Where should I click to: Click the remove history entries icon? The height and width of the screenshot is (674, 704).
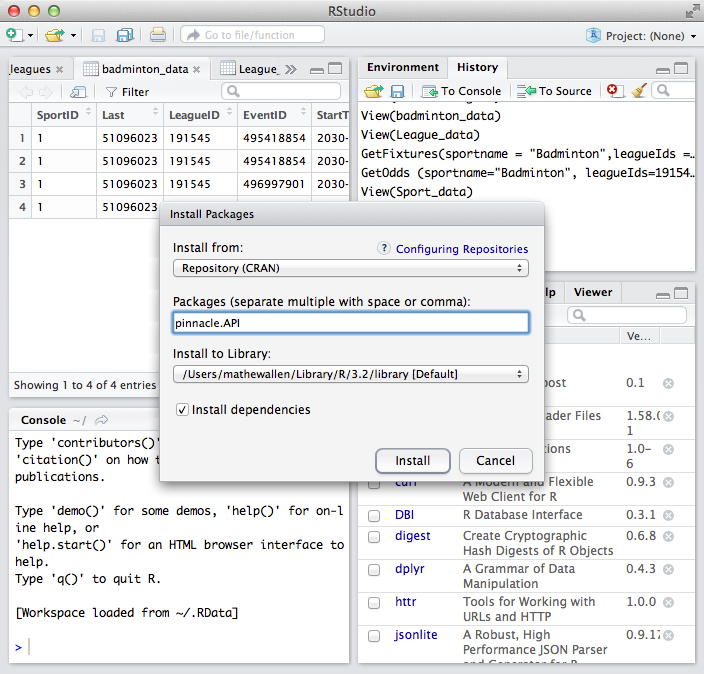(614, 91)
